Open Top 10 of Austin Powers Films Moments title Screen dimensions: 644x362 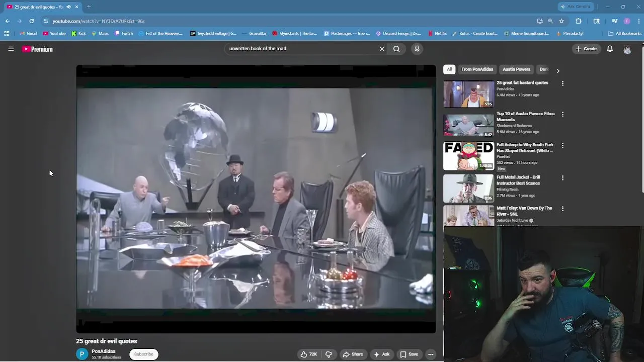coord(525,117)
